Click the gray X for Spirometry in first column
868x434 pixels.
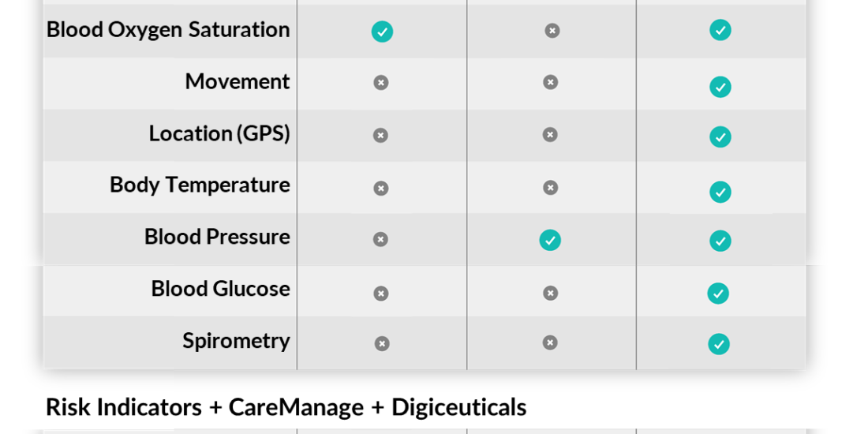point(382,344)
